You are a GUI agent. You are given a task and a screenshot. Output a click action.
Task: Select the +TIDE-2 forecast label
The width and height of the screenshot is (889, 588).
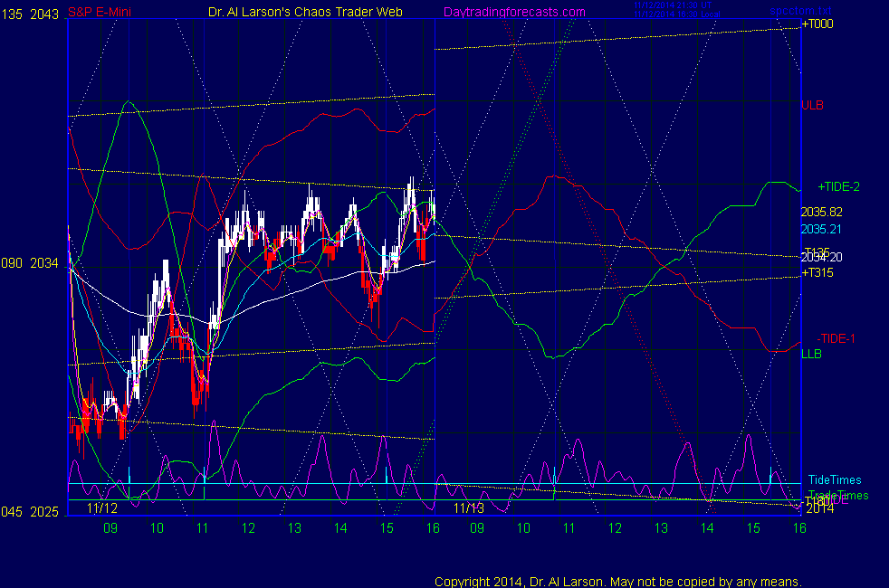(838, 187)
